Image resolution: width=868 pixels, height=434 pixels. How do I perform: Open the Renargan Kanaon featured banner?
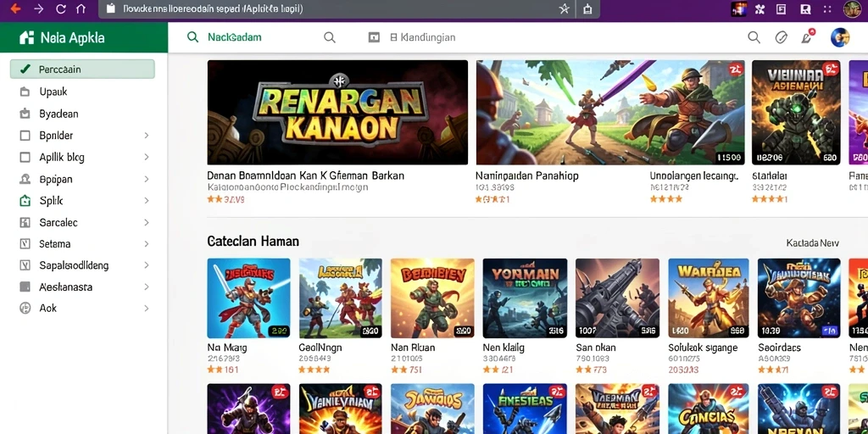tap(337, 113)
